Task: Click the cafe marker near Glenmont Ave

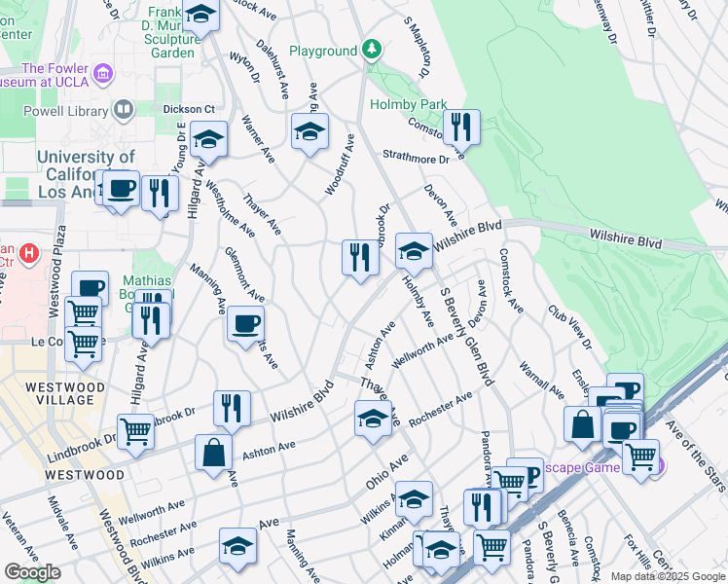Action: (x=246, y=325)
